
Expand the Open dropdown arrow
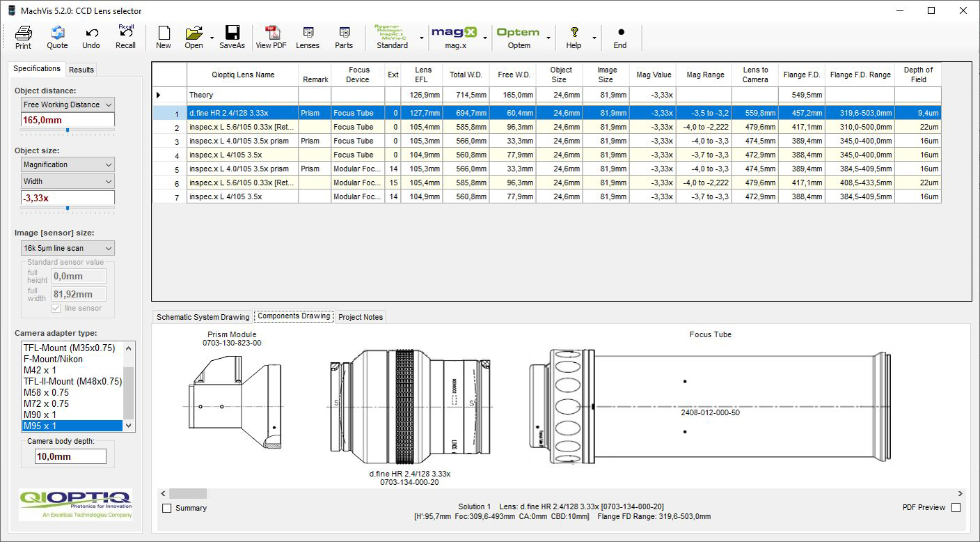[211, 38]
